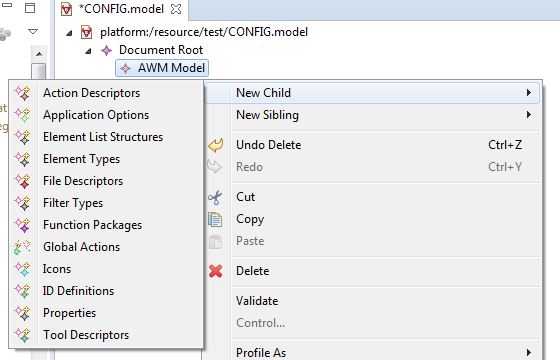Choose Cut from the context menu
This screenshot has height=360, width=560.
pyautogui.click(x=372, y=197)
